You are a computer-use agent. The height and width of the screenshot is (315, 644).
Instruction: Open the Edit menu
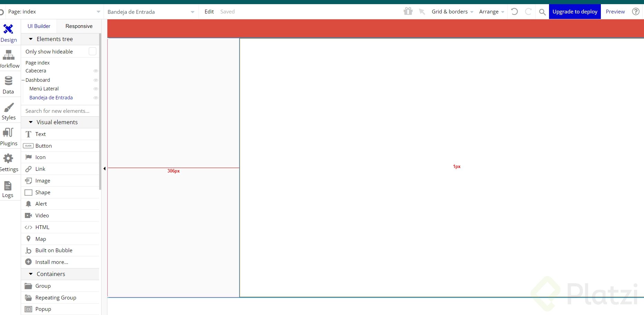[209, 12]
